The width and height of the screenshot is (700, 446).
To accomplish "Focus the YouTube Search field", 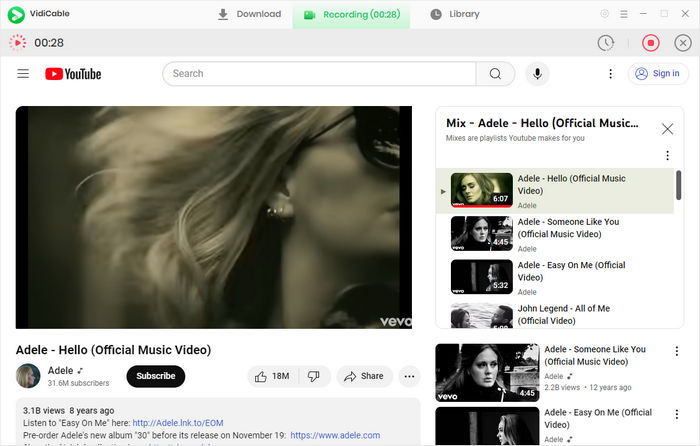I will 320,74.
